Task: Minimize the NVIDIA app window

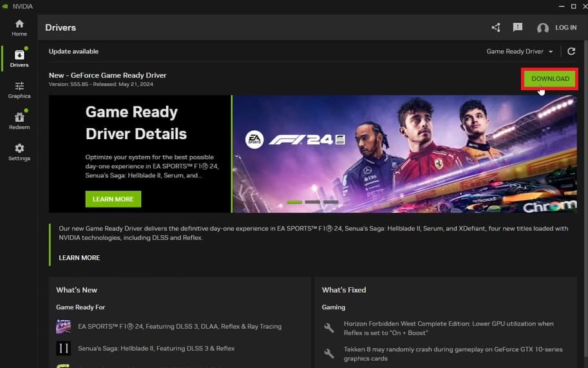Action: pyautogui.click(x=562, y=6)
